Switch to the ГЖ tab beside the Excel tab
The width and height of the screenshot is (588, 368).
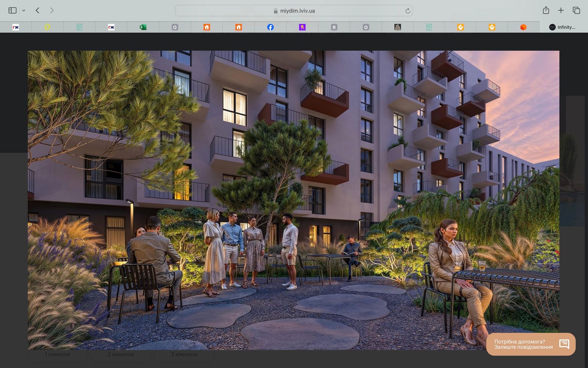click(111, 27)
